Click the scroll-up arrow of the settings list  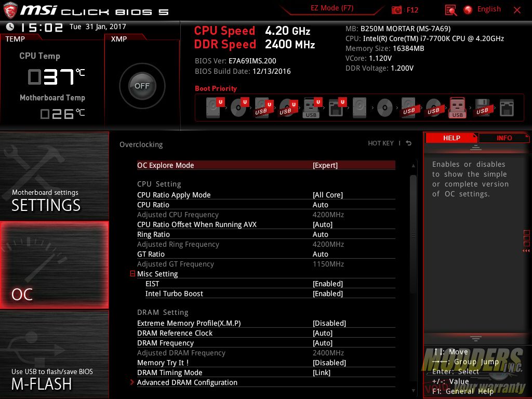point(413,166)
